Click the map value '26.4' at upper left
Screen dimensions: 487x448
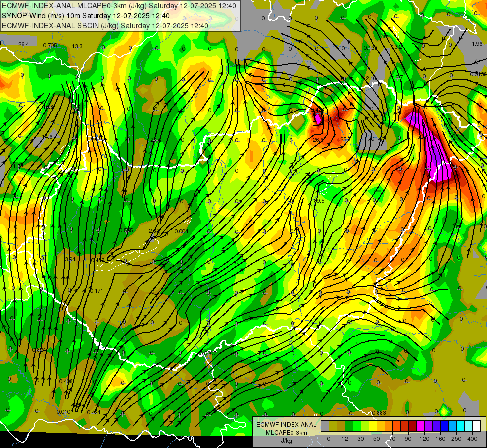click(23, 44)
